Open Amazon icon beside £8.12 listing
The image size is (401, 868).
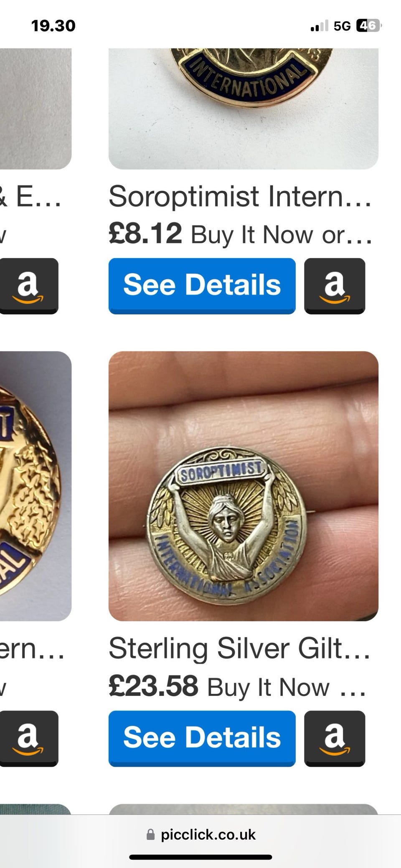click(x=335, y=286)
